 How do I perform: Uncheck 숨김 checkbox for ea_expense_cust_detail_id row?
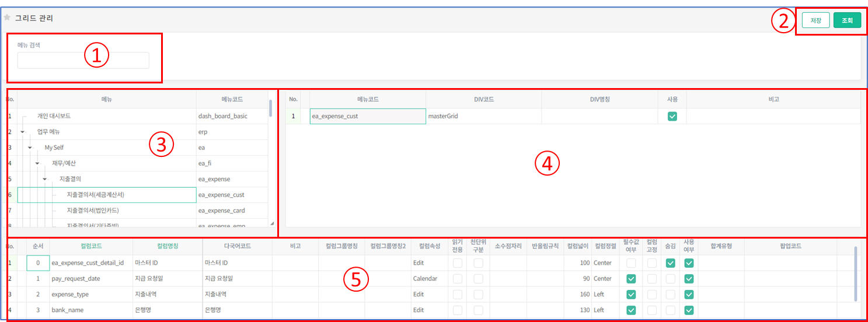coord(670,263)
